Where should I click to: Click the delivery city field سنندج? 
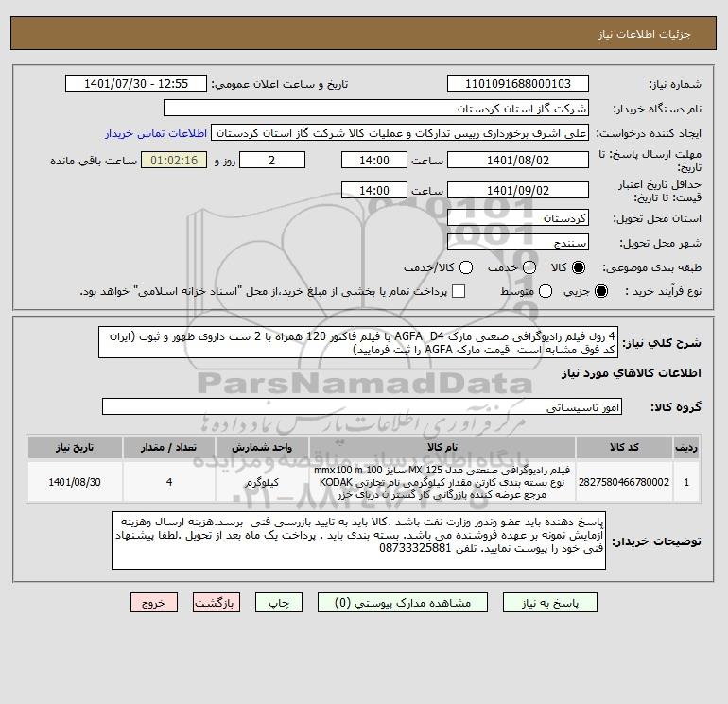tap(518, 242)
